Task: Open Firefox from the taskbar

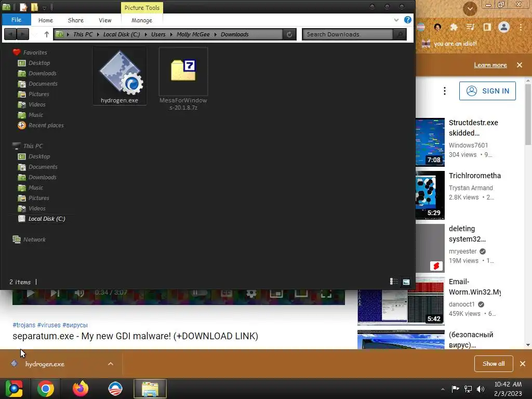Action: 81,389
